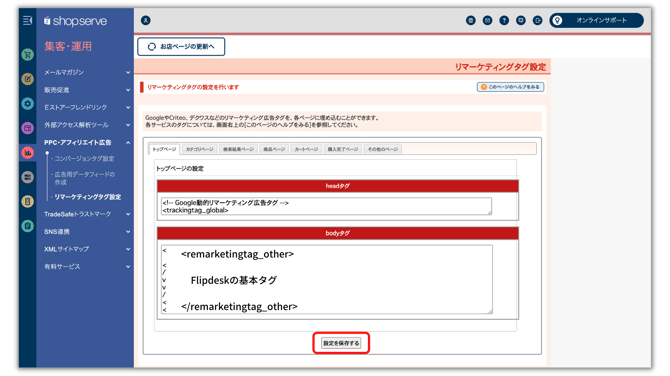Focus the bodyタグ text area
670x376 pixels.
click(x=327, y=279)
